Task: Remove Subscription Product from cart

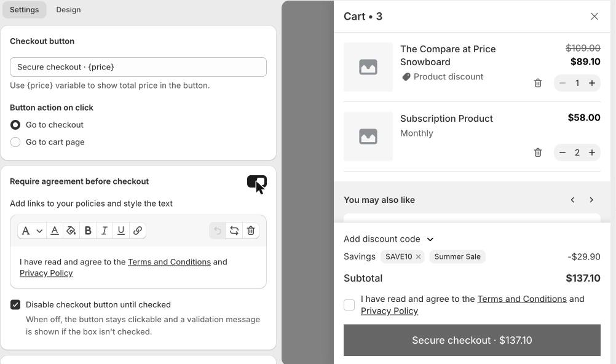Action: pos(538,152)
